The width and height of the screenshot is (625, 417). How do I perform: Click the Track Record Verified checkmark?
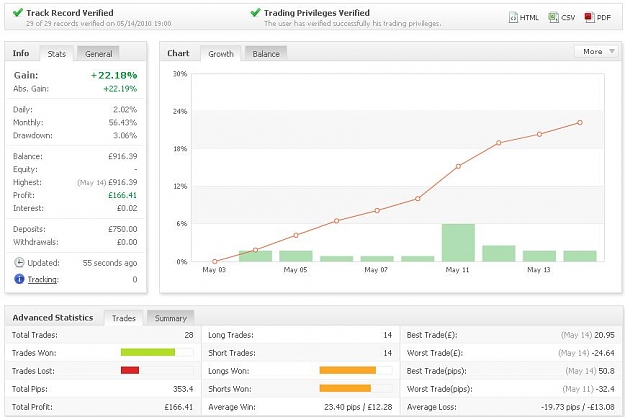(18, 12)
